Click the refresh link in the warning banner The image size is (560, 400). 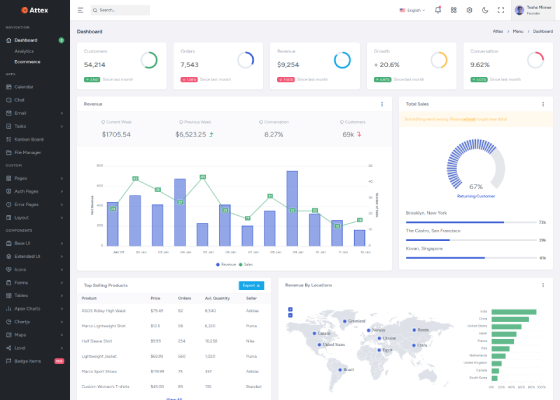(469, 119)
